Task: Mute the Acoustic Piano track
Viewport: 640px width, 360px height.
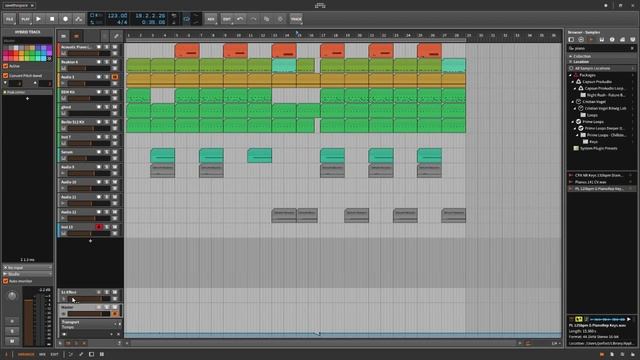Action: coord(115,47)
